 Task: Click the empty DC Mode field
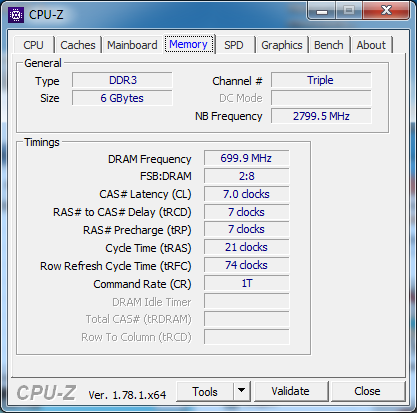321,98
